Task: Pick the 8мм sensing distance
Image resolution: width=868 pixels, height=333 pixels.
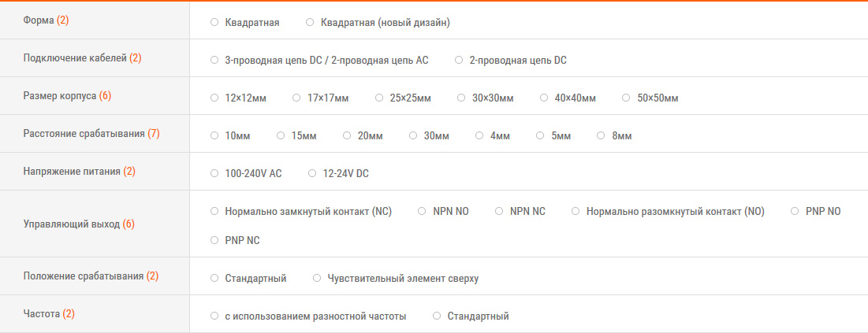Action: pyautogui.click(x=602, y=136)
